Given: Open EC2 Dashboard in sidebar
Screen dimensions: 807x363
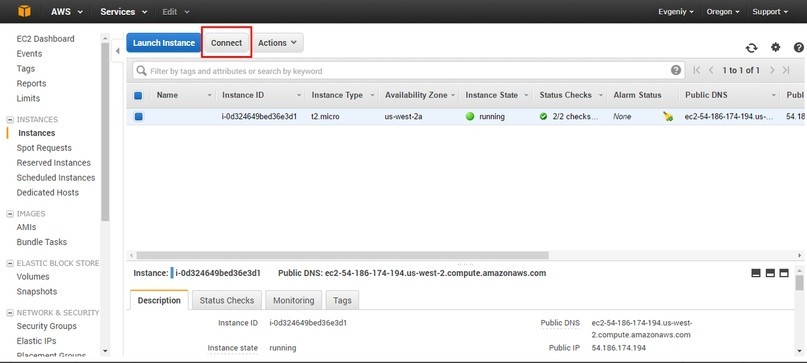Looking at the screenshot, I should pos(45,39).
